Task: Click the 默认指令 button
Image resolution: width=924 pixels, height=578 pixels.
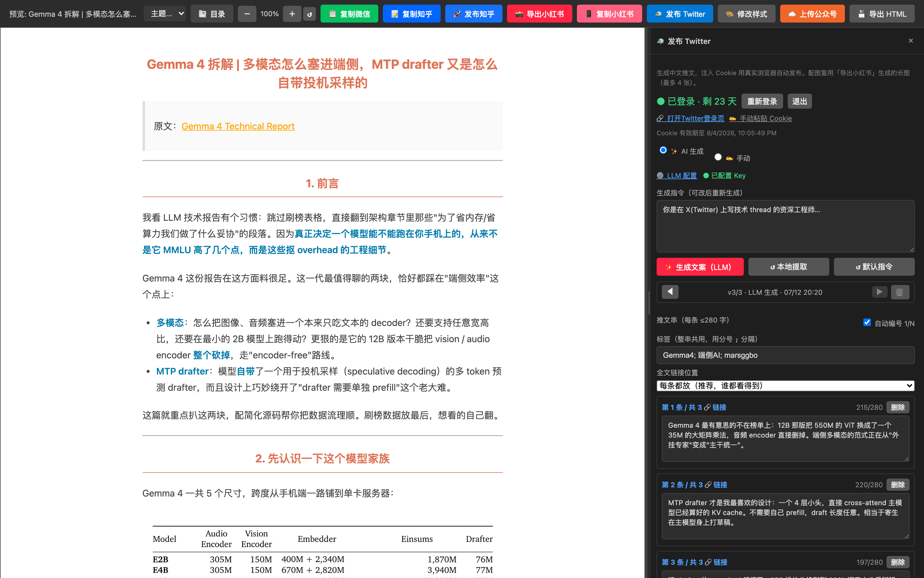Action: click(x=874, y=267)
